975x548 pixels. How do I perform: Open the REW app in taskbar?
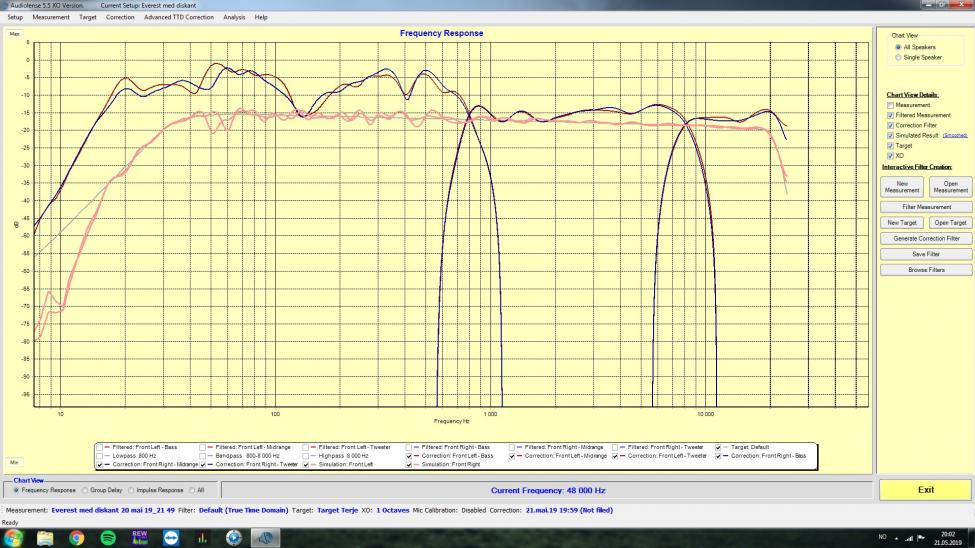140,538
